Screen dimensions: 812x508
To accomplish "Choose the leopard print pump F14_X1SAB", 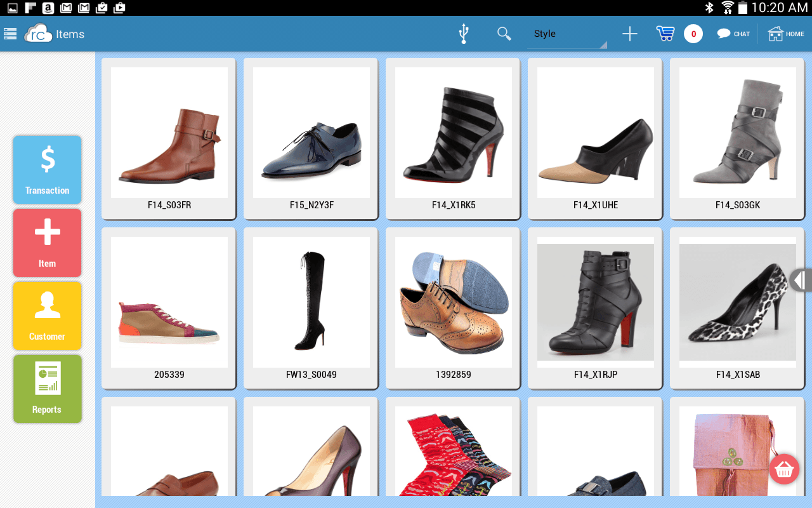I will click(737, 308).
